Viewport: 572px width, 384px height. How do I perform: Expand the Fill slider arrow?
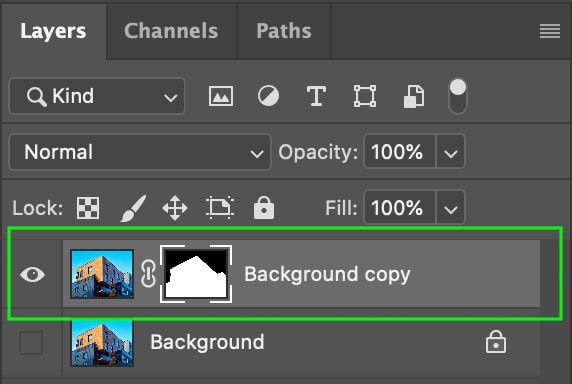pos(451,207)
